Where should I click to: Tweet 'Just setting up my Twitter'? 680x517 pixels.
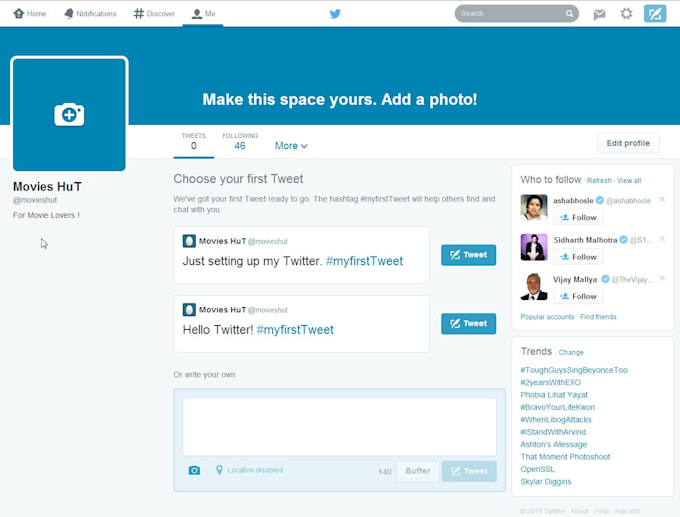468,255
